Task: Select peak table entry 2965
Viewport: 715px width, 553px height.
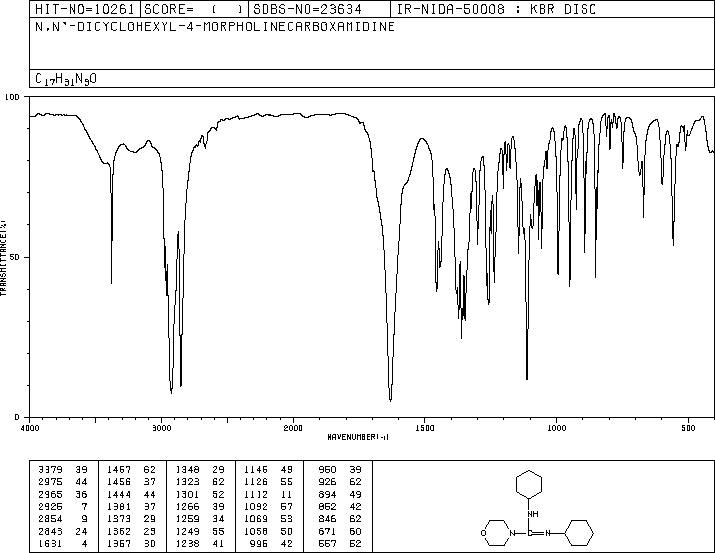Action: (50, 494)
